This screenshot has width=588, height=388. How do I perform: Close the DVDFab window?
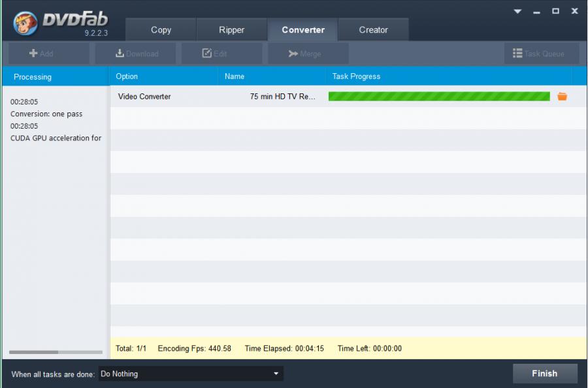tap(574, 11)
